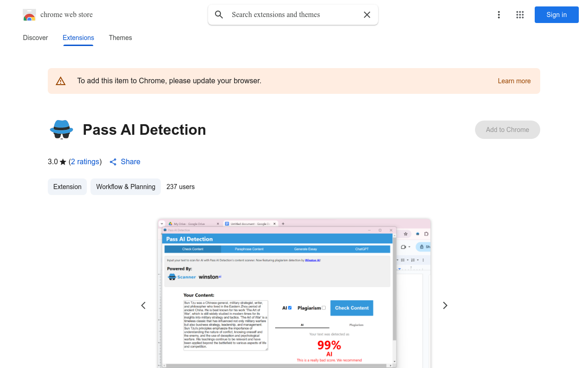This screenshot has height=368, width=588.
Task: Click the ChatGPT tab in the screenshot
Action: pyautogui.click(x=362, y=249)
